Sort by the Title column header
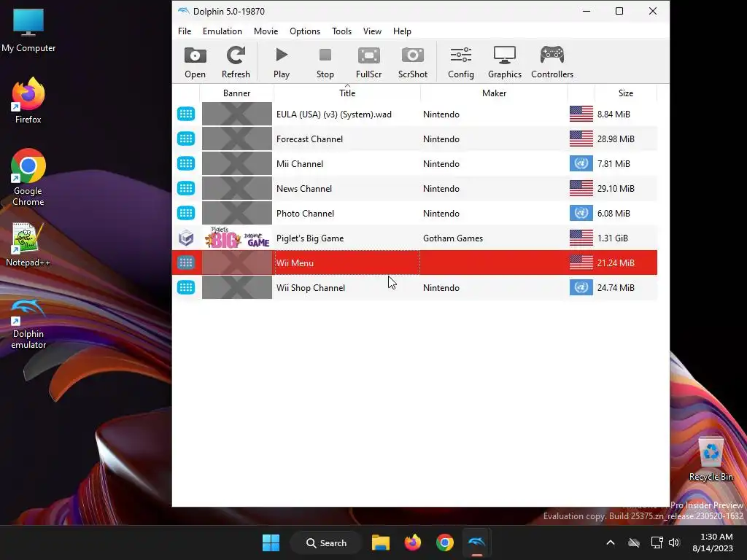Screen dimensions: 747x560 (x=347, y=93)
